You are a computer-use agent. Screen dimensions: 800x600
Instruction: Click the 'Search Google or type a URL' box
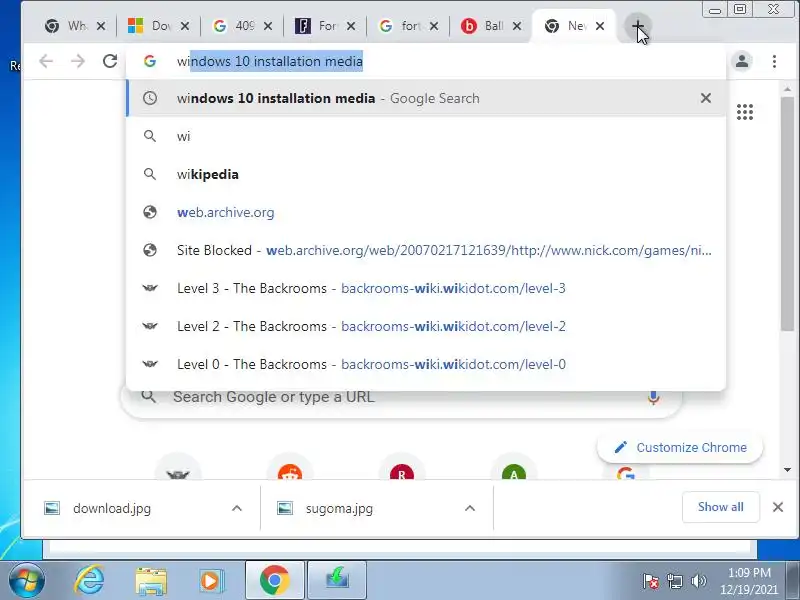(402, 397)
